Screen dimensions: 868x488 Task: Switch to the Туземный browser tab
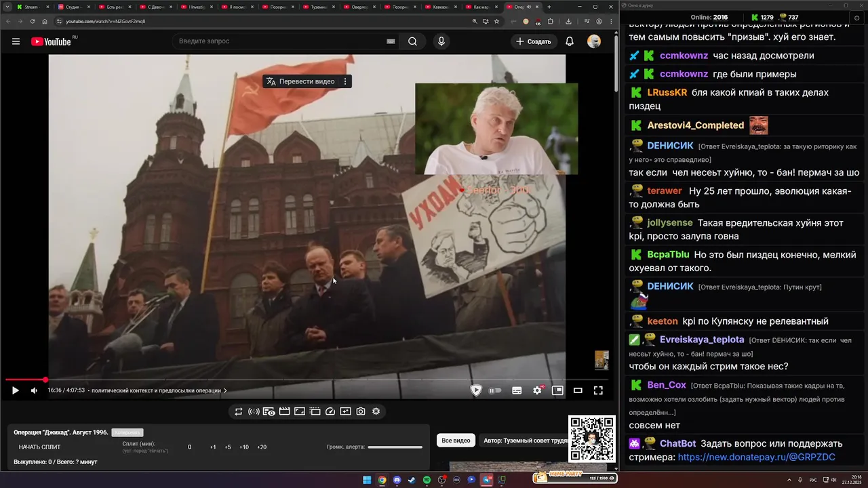pyautogui.click(x=319, y=7)
